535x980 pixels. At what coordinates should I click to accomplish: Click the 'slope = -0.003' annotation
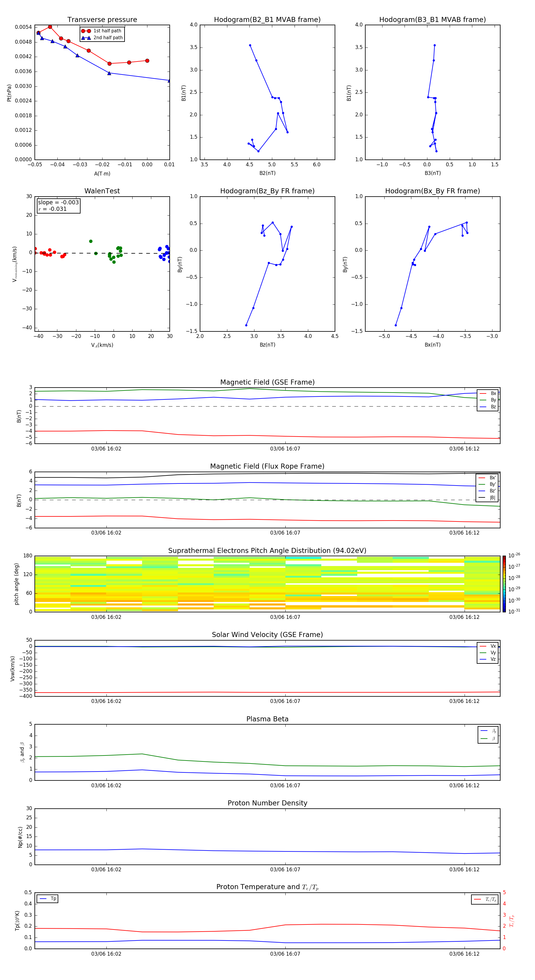tap(58, 203)
